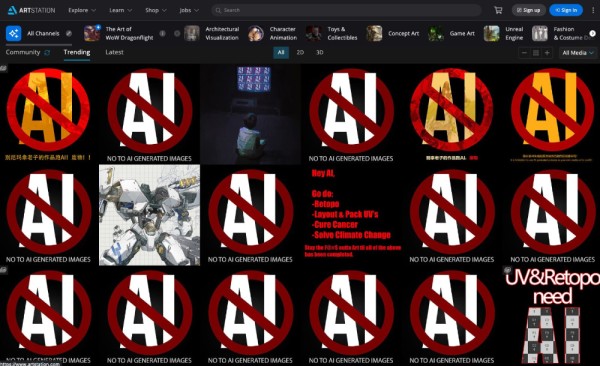Select the All filter toggle
This screenshot has width=600, height=366.
coord(281,52)
